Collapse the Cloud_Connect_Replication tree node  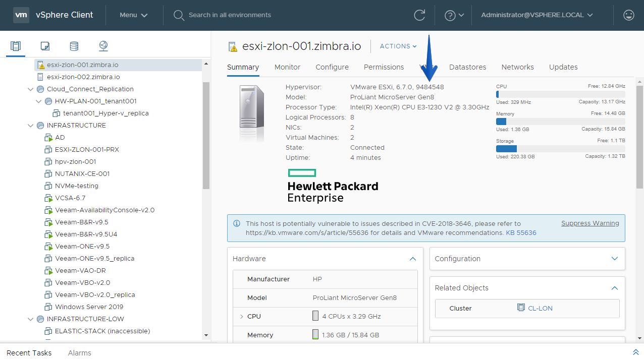coord(31,89)
